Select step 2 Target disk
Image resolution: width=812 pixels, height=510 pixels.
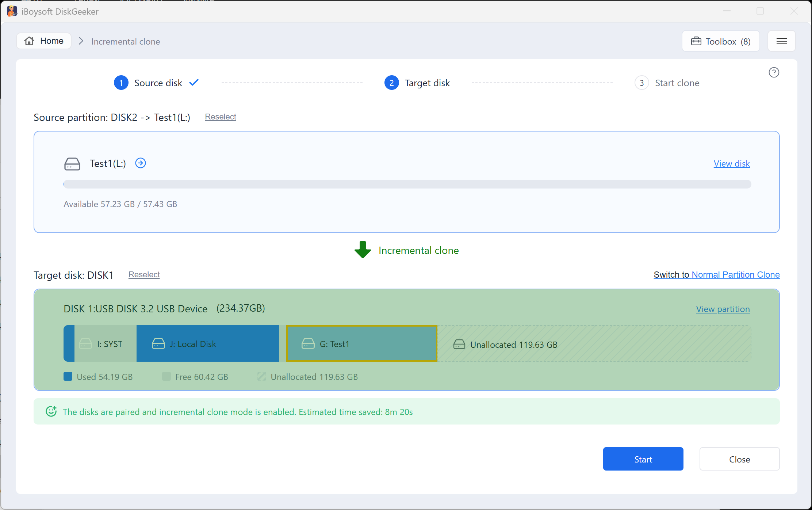pyautogui.click(x=417, y=83)
